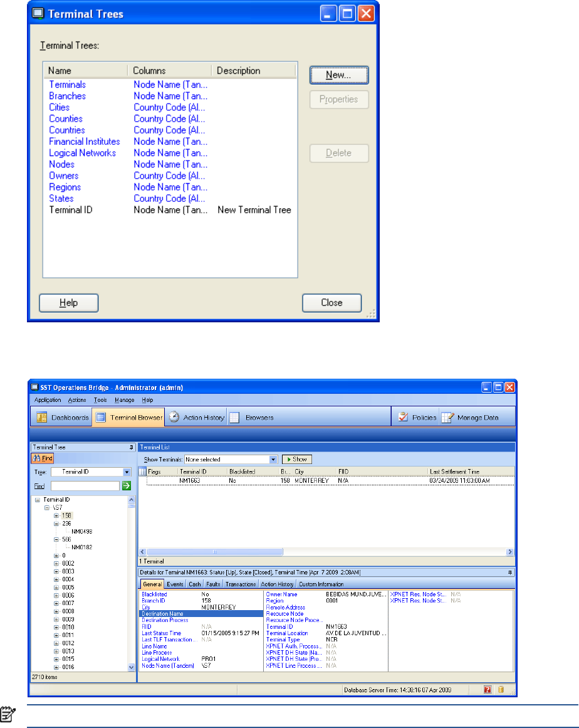Click the Properties button in Terminal Trees

coord(338,99)
